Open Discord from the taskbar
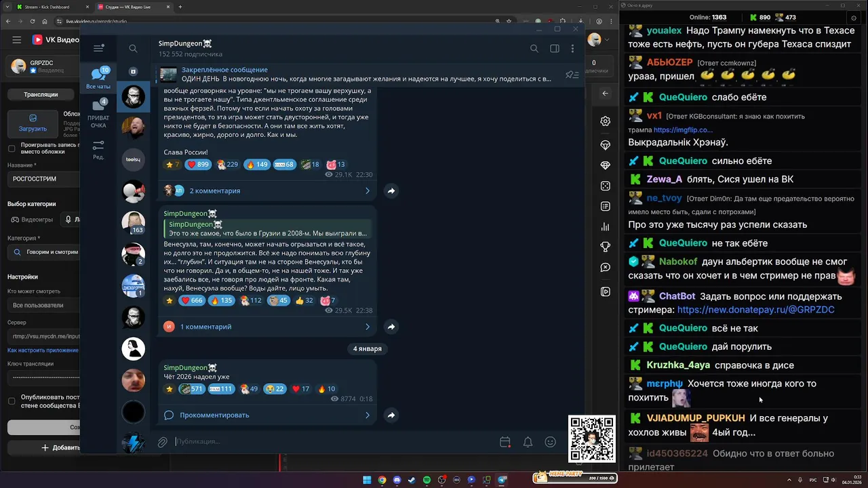 [x=397, y=480]
